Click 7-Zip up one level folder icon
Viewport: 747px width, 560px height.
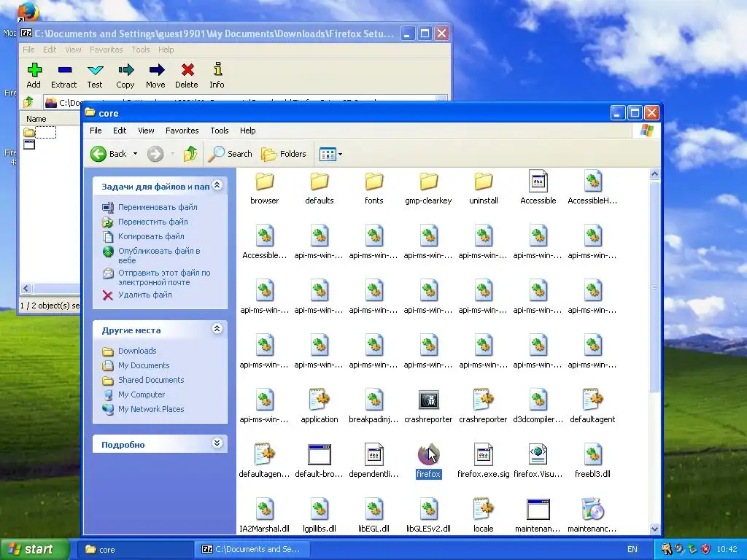[28, 102]
